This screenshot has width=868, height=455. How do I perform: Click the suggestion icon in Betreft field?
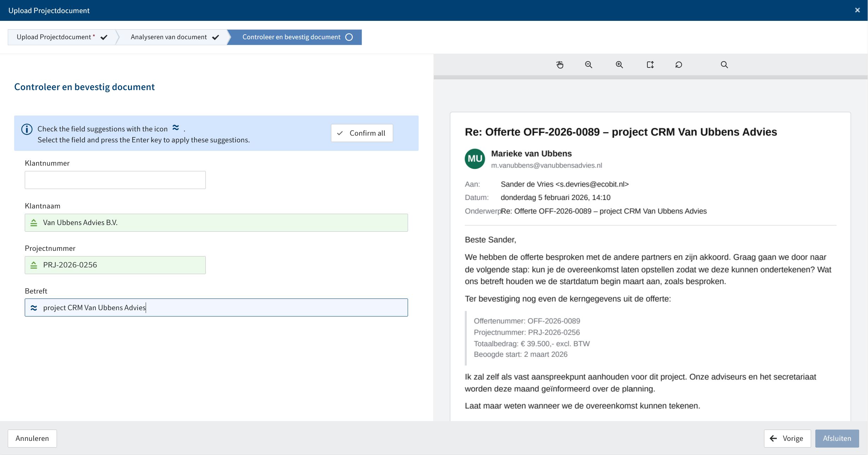click(x=34, y=308)
